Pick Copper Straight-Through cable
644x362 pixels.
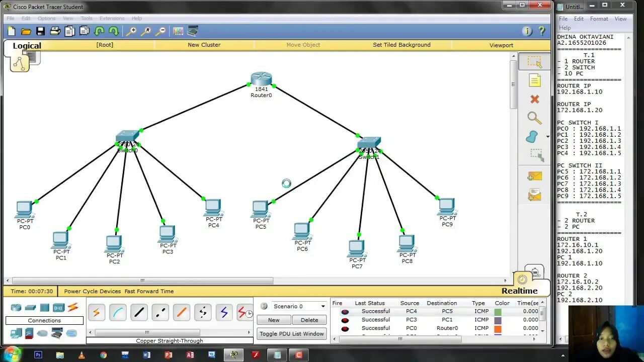tap(139, 312)
